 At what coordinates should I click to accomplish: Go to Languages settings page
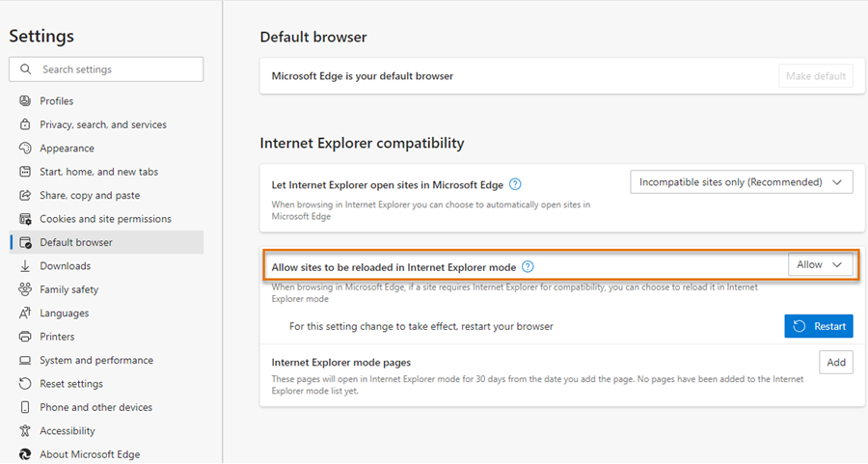[x=64, y=314]
